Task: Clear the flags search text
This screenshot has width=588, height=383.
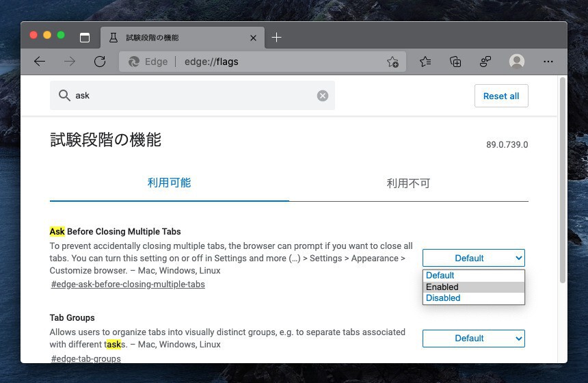Action: pos(323,96)
